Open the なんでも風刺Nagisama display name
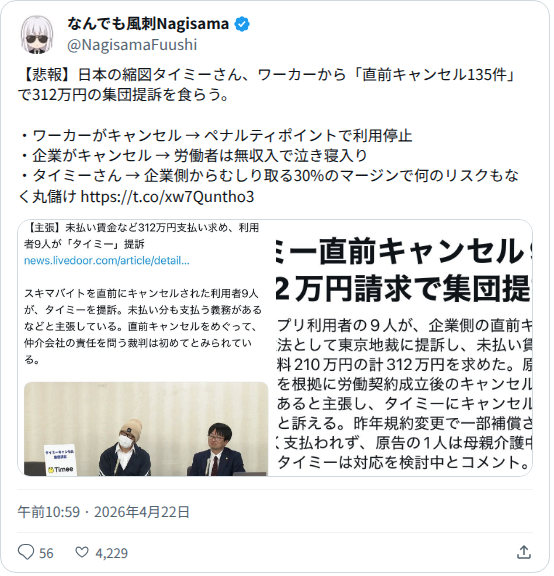 point(148,24)
